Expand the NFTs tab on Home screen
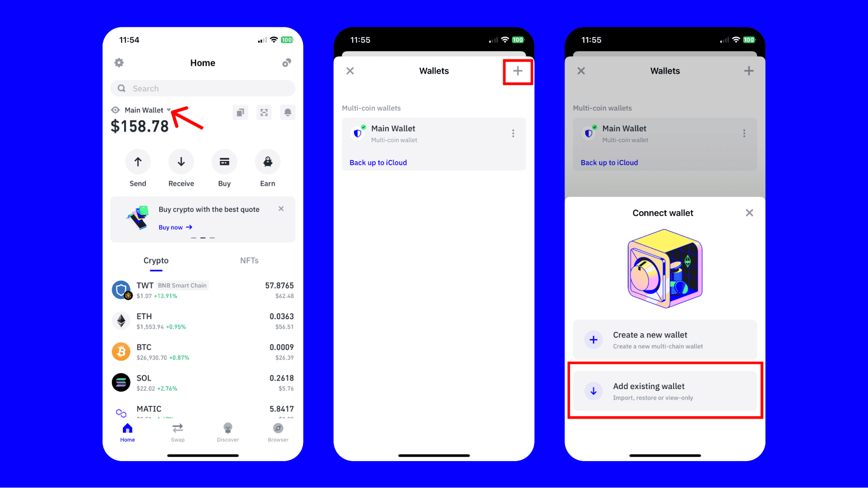 click(x=249, y=260)
